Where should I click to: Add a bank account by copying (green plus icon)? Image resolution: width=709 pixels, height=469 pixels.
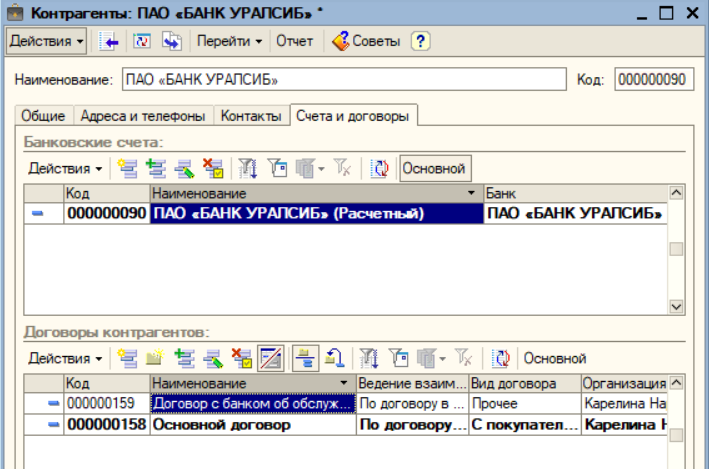(156, 168)
